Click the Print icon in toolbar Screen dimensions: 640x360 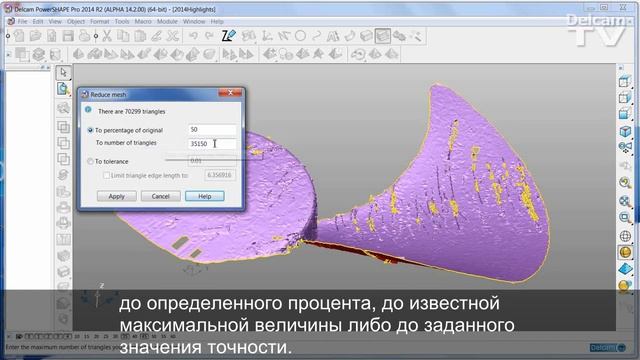point(84,36)
